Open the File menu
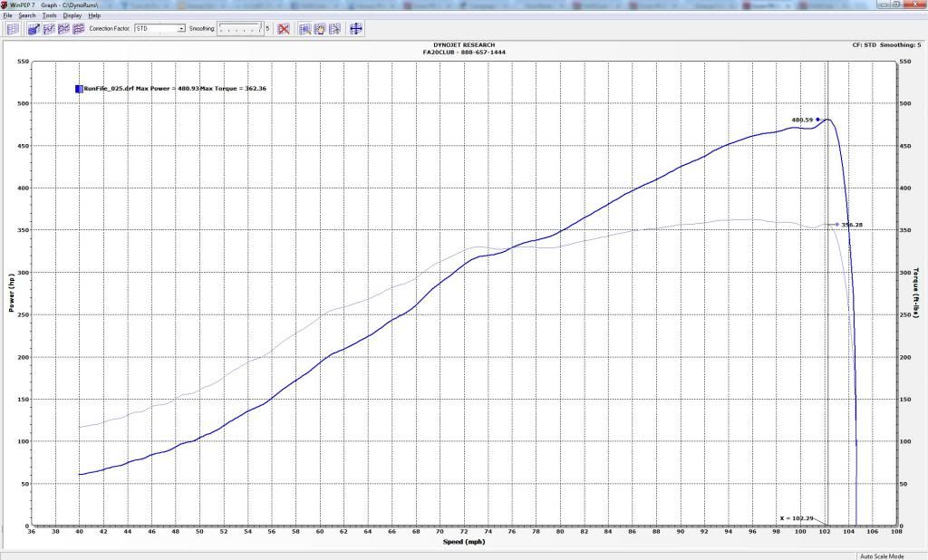This screenshot has height=560, width=928. [x=8, y=15]
